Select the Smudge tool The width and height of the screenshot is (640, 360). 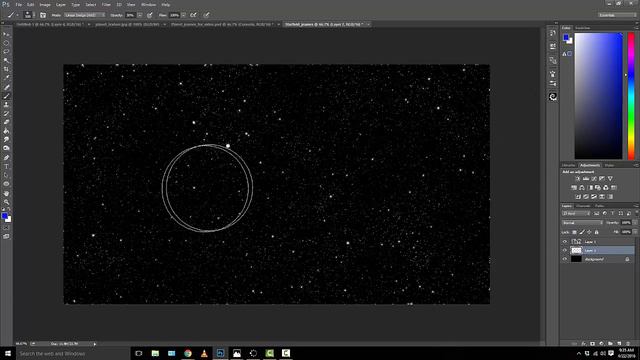coord(6,140)
